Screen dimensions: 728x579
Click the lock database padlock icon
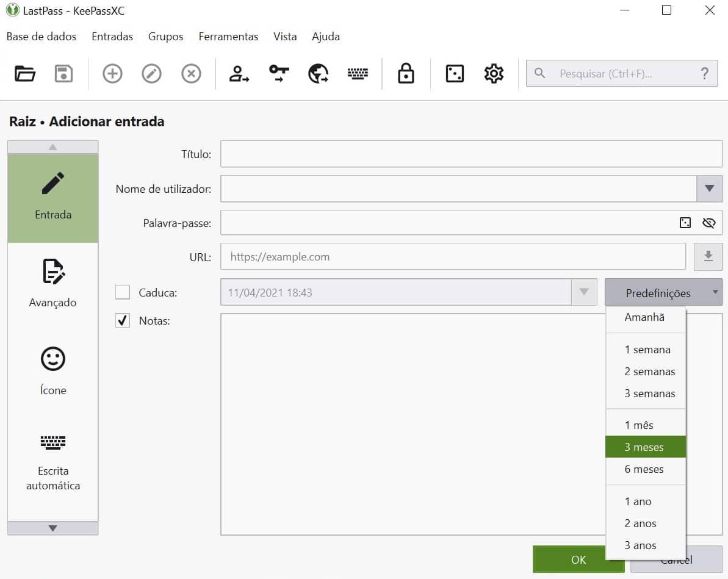pyautogui.click(x=406, y=74)
